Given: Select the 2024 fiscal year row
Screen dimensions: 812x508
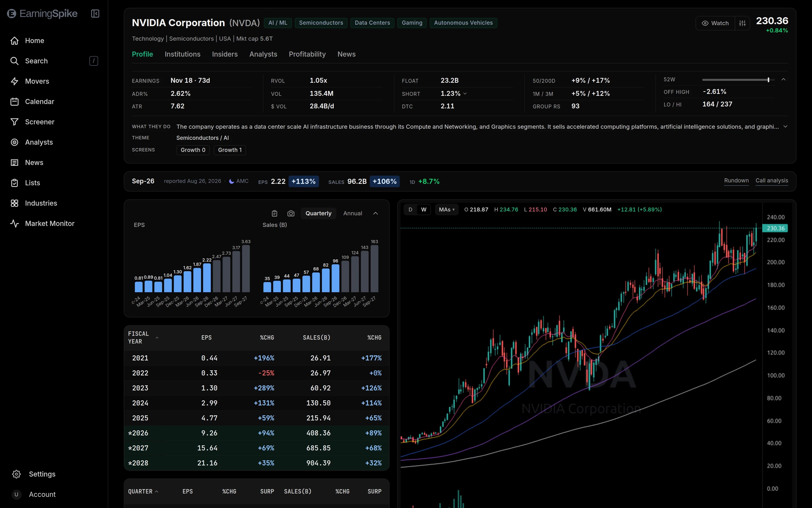Looking at the screenshot, I should [257, 403].
